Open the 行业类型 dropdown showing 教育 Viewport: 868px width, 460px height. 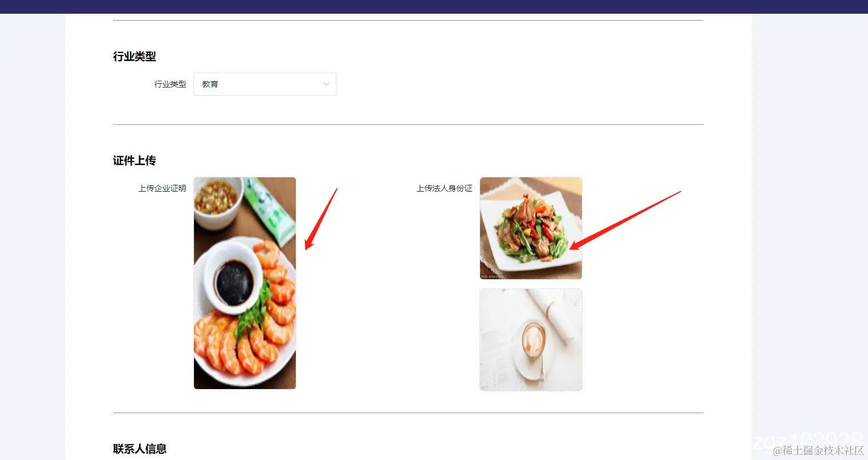pos(265,84)
